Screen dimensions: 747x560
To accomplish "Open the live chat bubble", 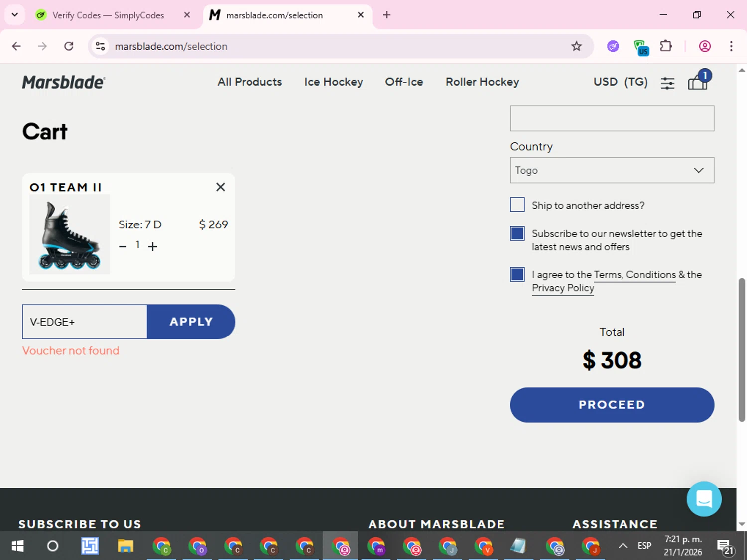I will pos(704,499).
